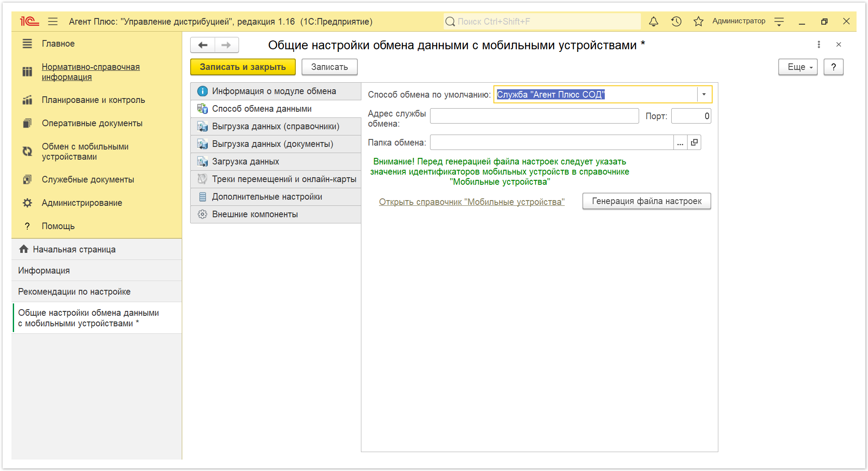Image resolution: width=868 pixels, height=471 pixels.
Task: Click the Помощь question mark icon
Action: [x=27, y=226]
